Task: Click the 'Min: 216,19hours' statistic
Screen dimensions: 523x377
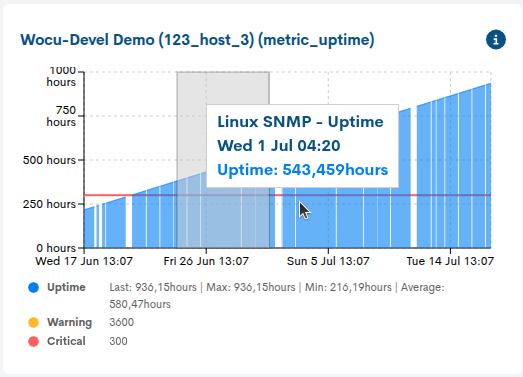Action: [x=348, y=287]
